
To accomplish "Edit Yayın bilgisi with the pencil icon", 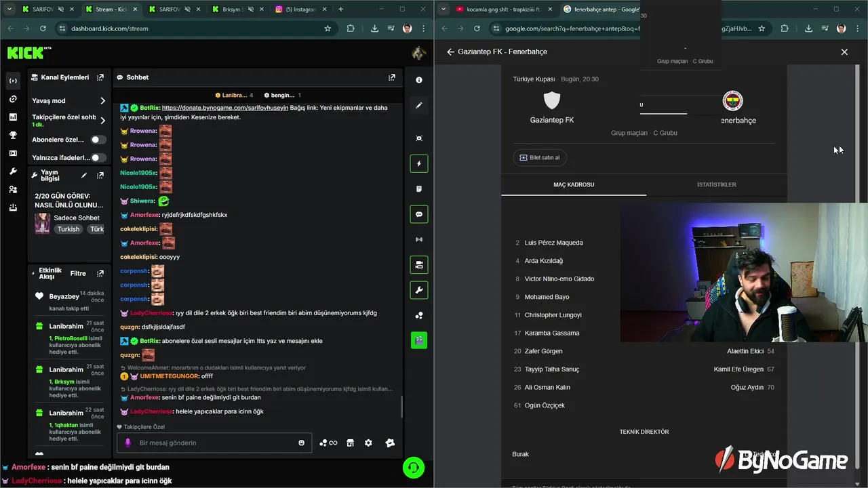I will (84, 175).
